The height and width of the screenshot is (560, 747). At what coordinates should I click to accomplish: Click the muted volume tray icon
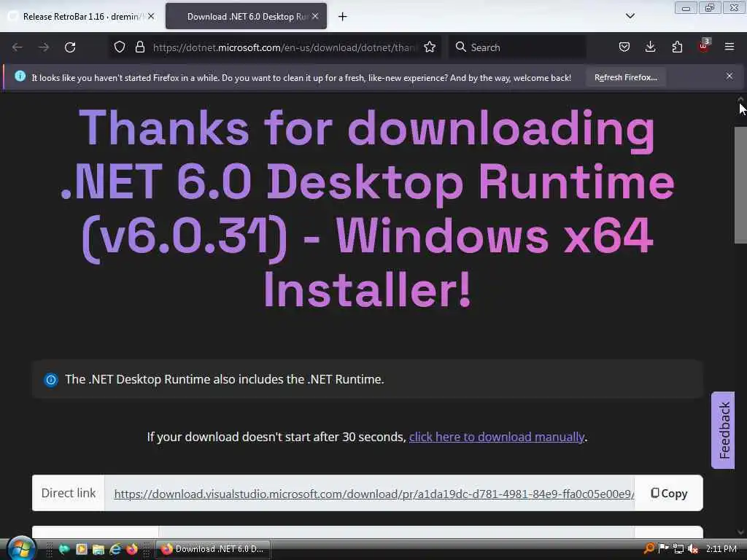[693, 548]
